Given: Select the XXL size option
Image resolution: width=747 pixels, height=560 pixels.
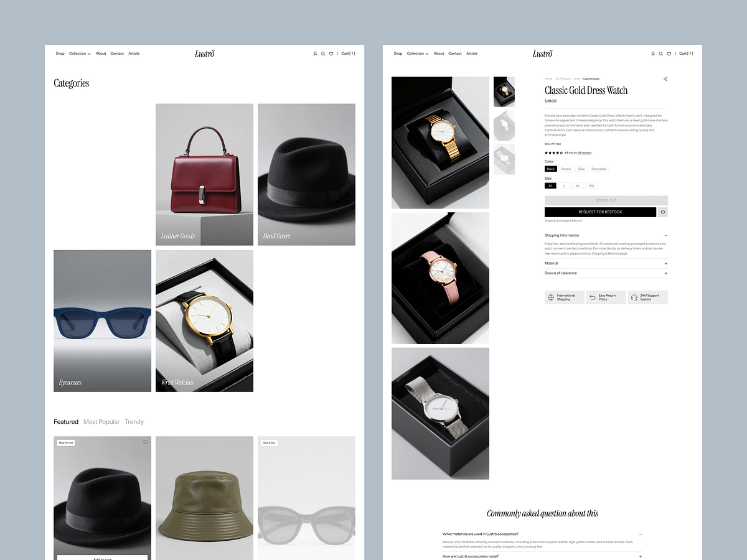Looking at the screenshot, I should [x=591, y=185].
